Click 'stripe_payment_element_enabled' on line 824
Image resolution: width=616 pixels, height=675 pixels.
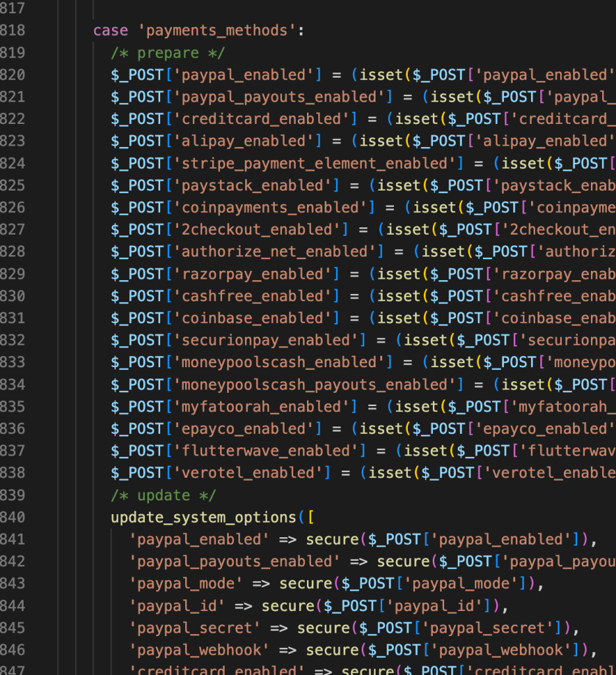tap(314, 163)
